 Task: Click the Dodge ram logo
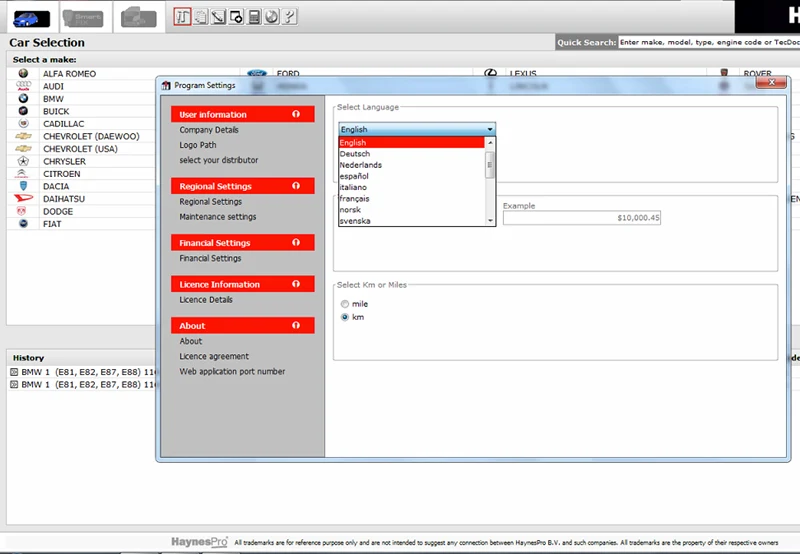(x=21, y=211)
